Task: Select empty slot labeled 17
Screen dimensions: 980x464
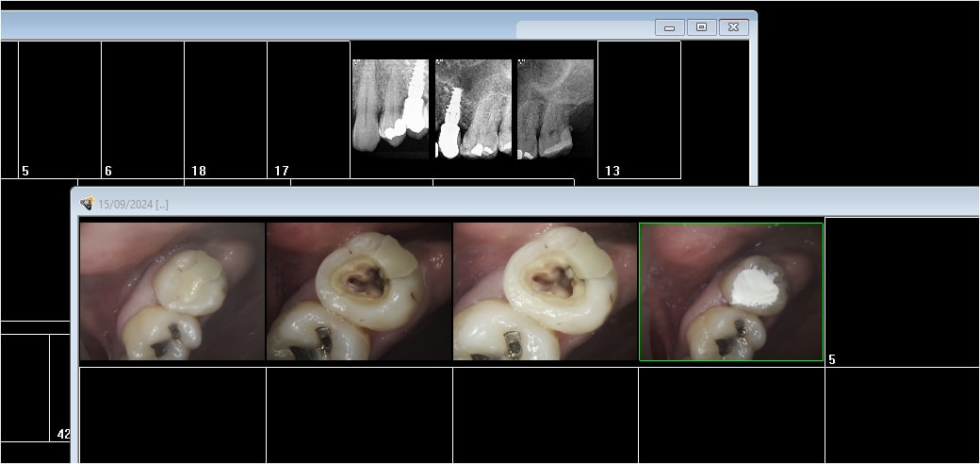Action: [x=308, y=108]
